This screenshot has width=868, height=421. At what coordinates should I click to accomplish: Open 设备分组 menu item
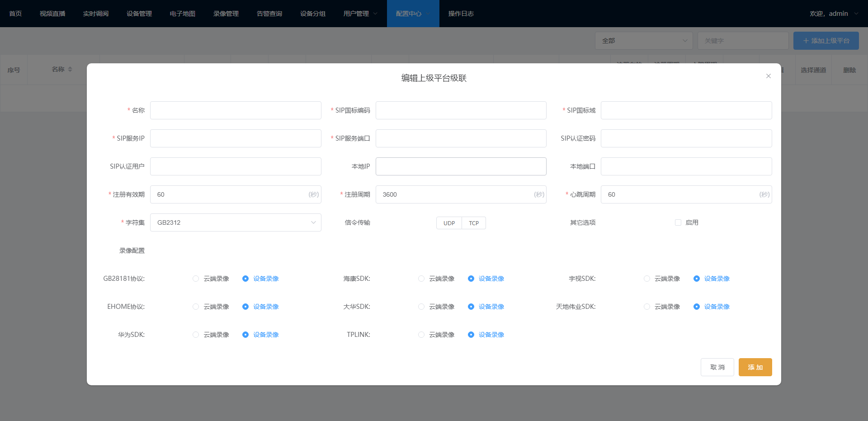(x=313, y=14)
